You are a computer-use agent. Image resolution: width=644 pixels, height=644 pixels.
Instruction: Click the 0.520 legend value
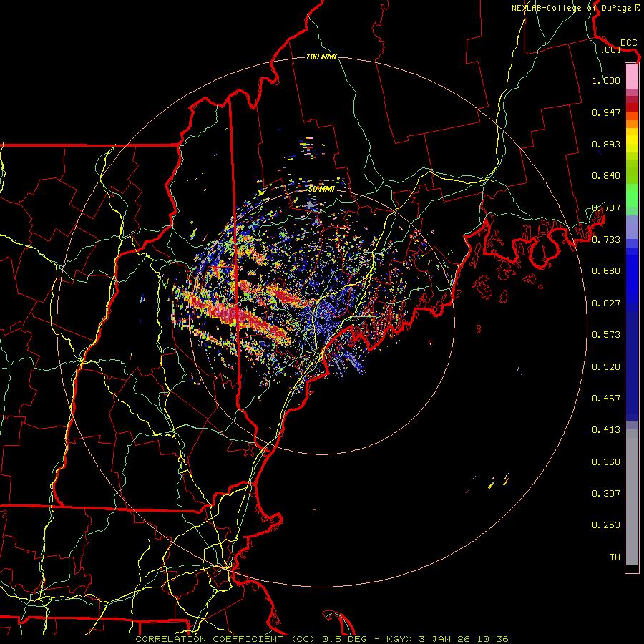(x=606, y=367)
